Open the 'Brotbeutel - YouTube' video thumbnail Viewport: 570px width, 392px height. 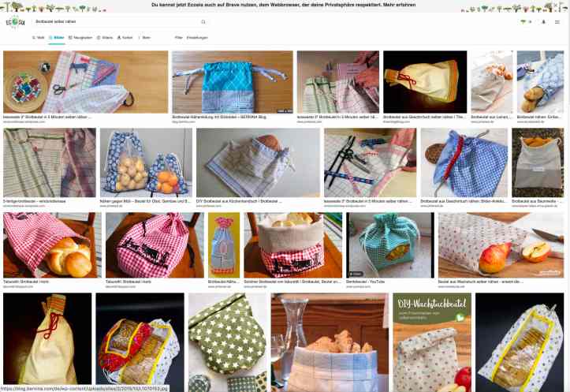(390, 245)
